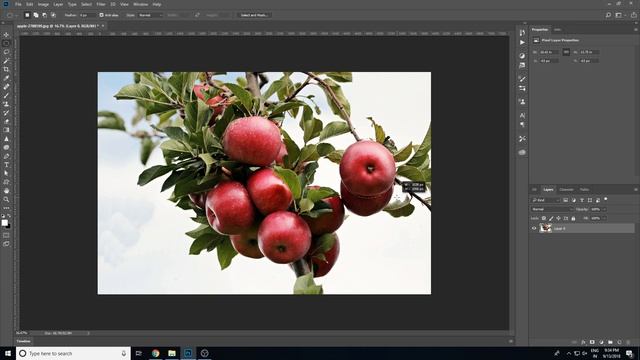Open the Filter menu
The height and width of the screenshot is (360, 640).
pyautogui.click(x=101, y=4)
